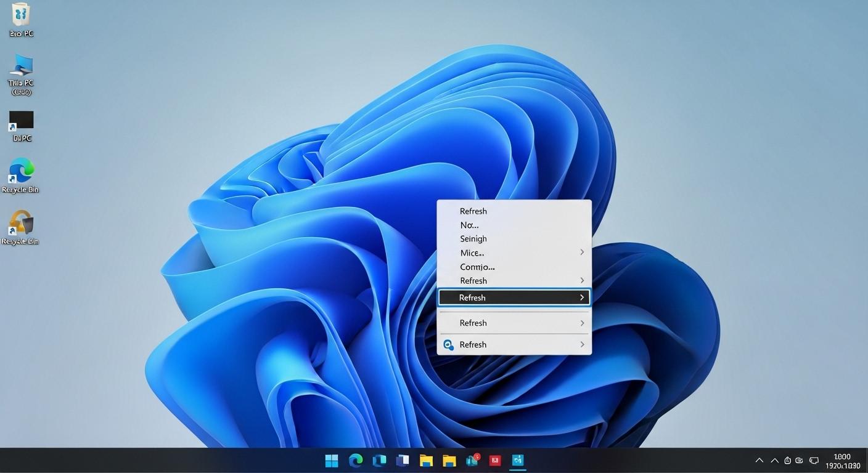Click the Connjo context menu option
This screenshot has height=473, width=868.
(x=477, y=267)
